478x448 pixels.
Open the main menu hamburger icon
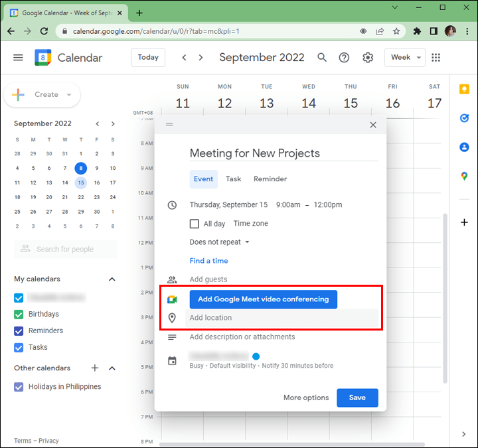18,57
